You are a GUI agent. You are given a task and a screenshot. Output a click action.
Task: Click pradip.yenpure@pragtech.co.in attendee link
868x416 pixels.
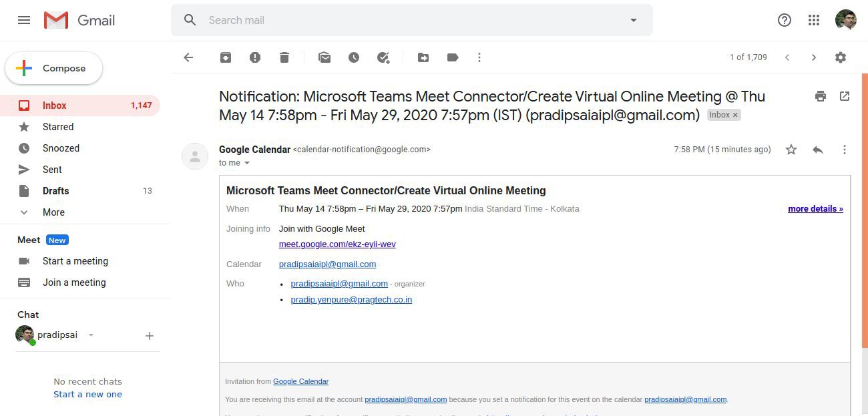(x=351, y=300)
